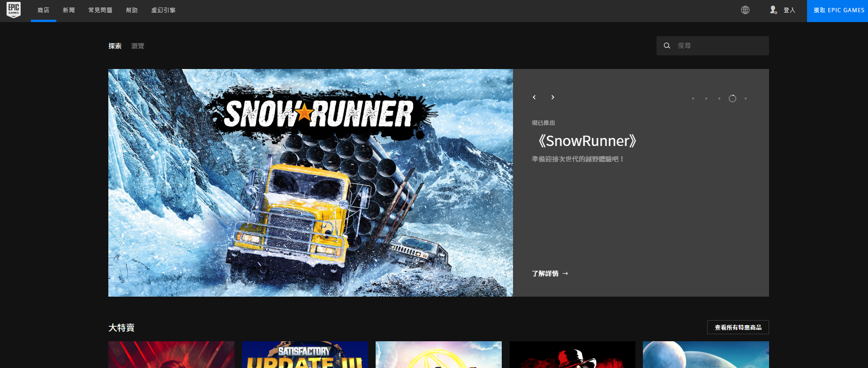
Task: Click the Epic Games logo
Action: [14, 10]
